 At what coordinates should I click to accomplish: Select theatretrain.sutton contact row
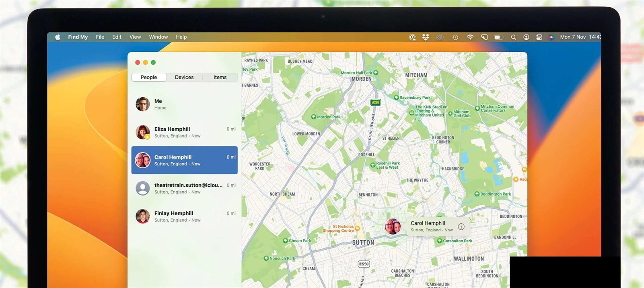pyautogui.click(x=185, y=188)
